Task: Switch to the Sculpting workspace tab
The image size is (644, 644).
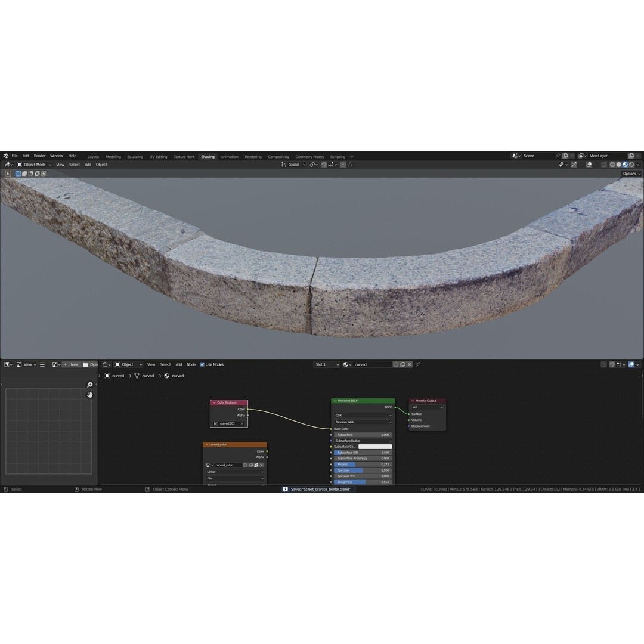Action: [135, 157]
